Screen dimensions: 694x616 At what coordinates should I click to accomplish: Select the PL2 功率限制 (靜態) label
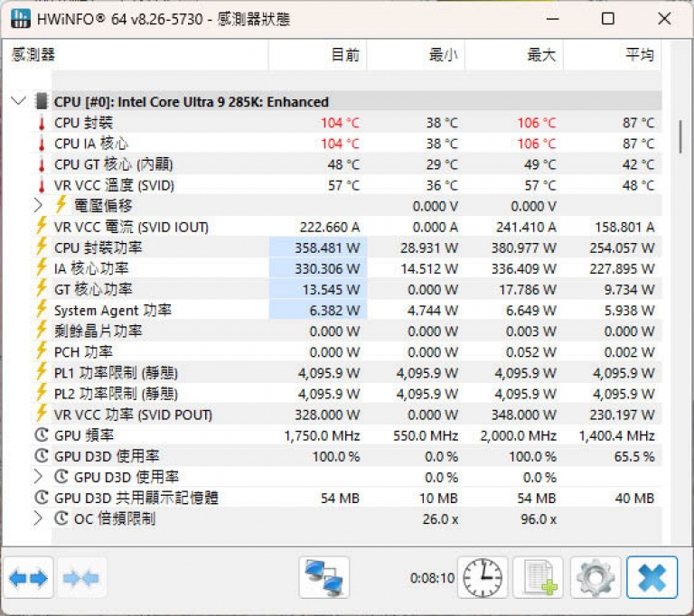[x=116, y=394]
